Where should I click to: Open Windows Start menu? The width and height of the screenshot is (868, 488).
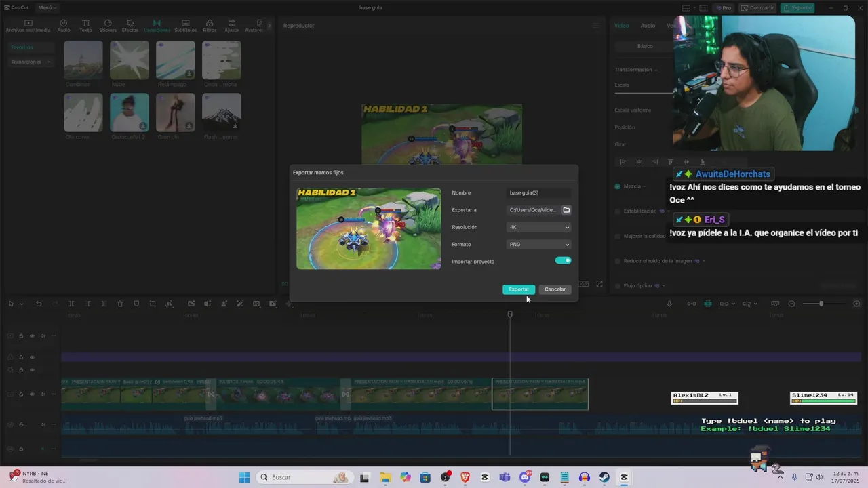(x=244, y=477)
